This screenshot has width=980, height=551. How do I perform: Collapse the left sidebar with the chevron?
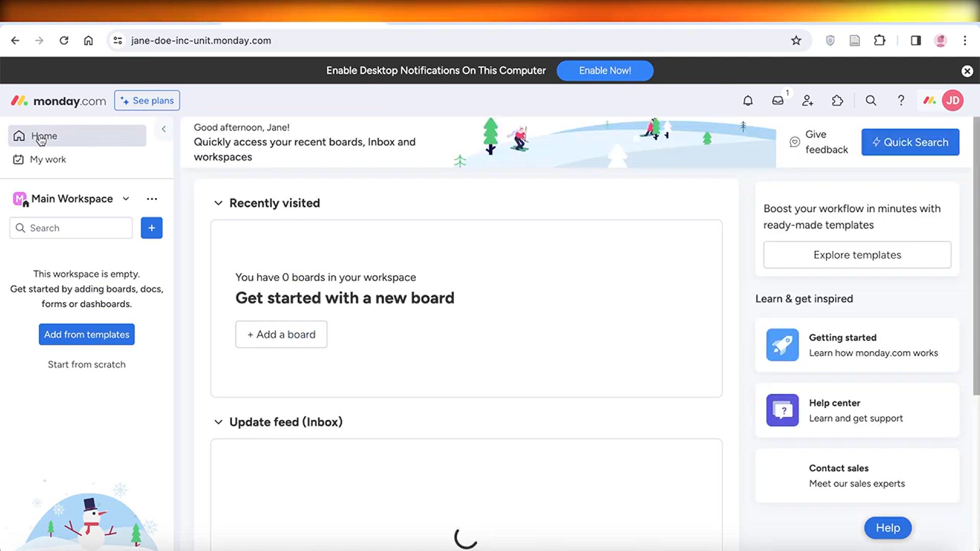click(164, 129)
